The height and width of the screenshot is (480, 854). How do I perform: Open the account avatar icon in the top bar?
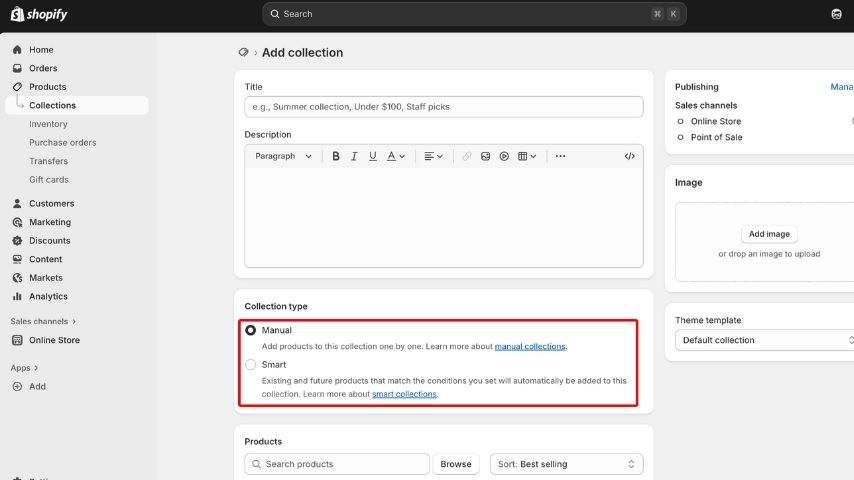click(836, 14)
